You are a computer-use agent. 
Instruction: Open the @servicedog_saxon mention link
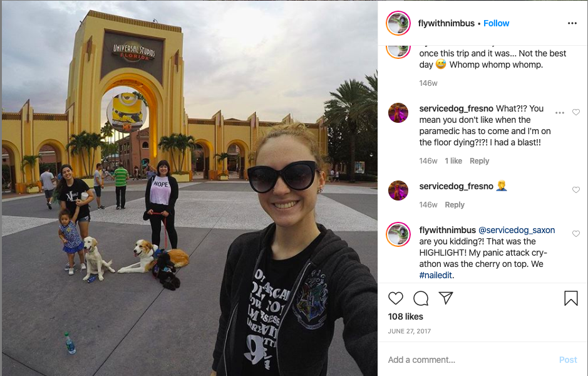coord(517,230)
